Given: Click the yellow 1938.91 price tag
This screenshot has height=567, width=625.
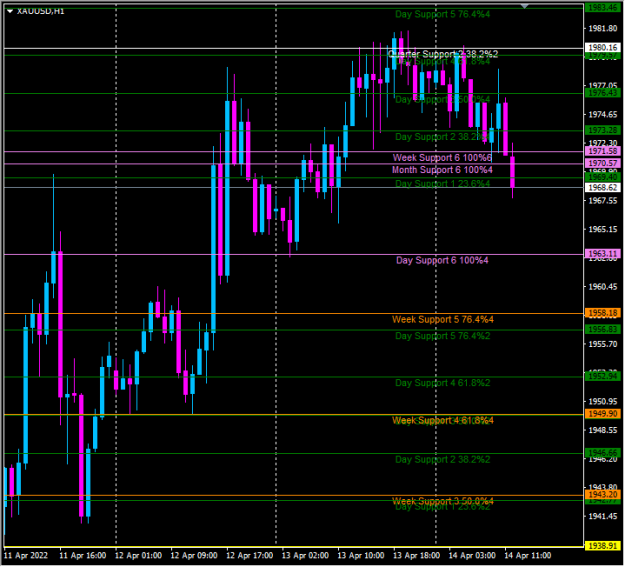Looking at the screenshot, I should click(x=603, y=546).
